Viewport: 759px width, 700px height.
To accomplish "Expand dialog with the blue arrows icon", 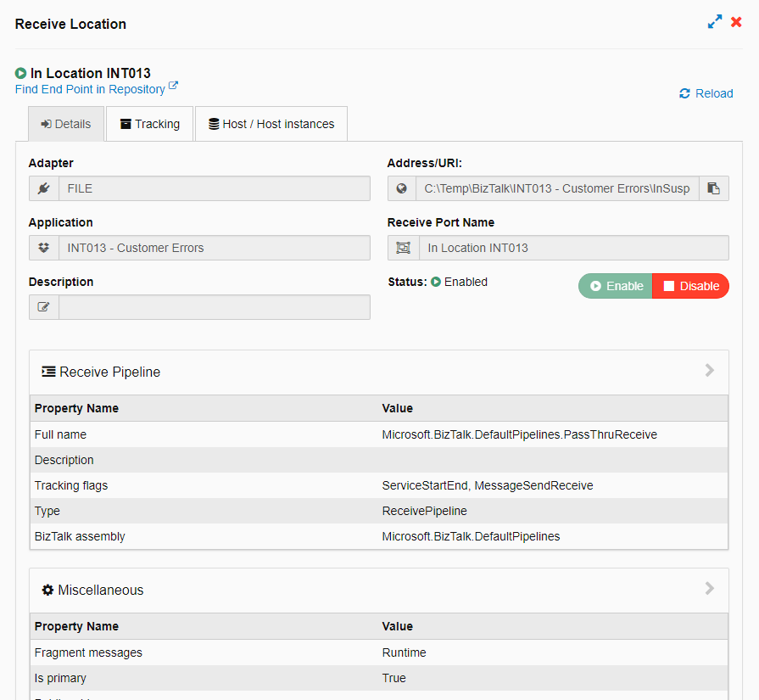I will point(714,22).
